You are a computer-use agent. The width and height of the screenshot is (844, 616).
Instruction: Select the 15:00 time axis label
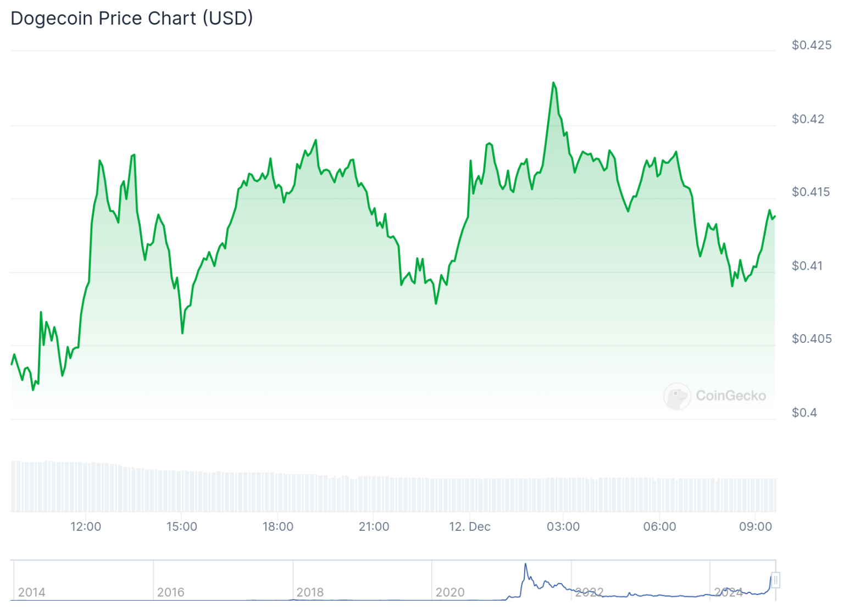click(182, 526)
